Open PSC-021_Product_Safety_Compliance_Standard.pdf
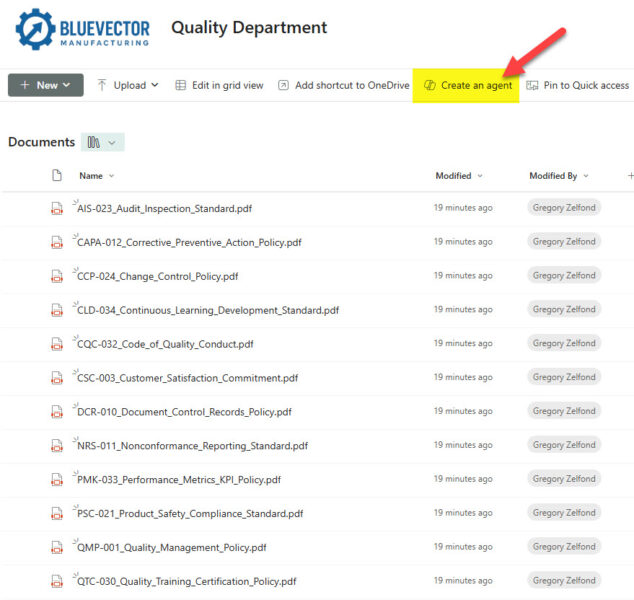 (x=190, y=513)
